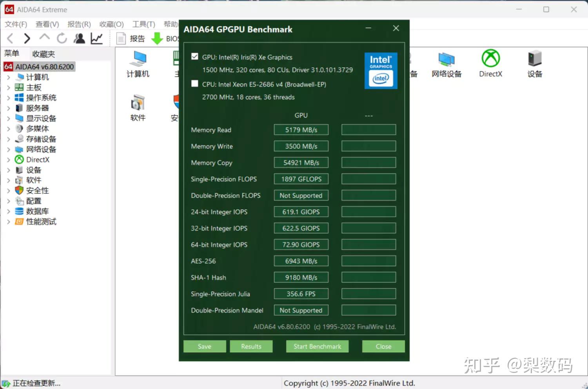588x389 pixels.
Task: Click the Save button in the dialog
Action: coord(204,346)
